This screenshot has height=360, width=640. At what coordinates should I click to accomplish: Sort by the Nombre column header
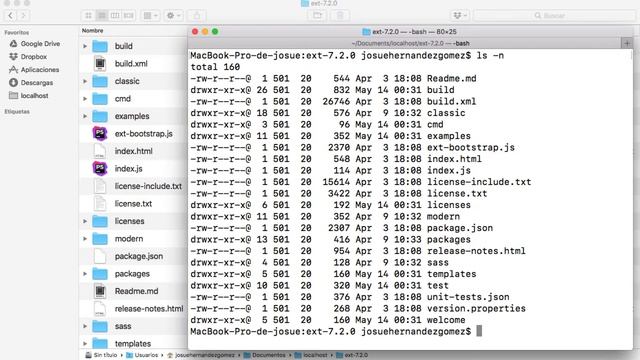coord(92,31)
